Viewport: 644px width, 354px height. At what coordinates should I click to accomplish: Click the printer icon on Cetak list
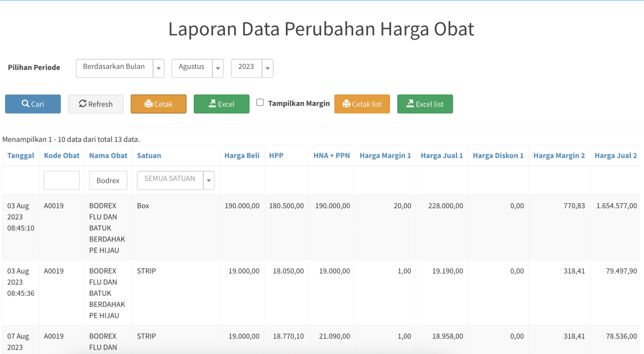[x=346, y=104]
